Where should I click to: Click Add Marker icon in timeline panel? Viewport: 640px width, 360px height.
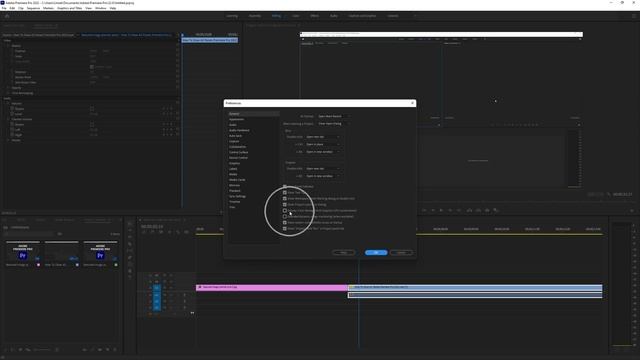[x=170, y=232]
